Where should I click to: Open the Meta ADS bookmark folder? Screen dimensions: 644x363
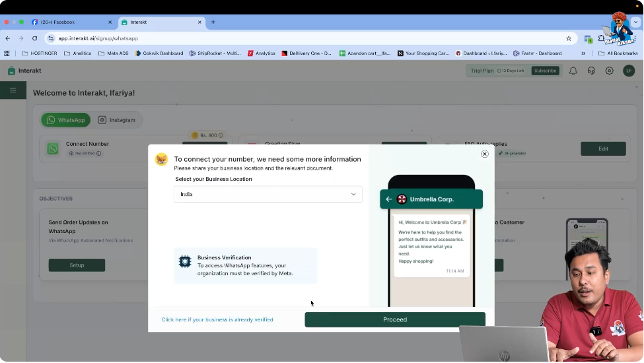pyautogui.click(x=114, y=53)
